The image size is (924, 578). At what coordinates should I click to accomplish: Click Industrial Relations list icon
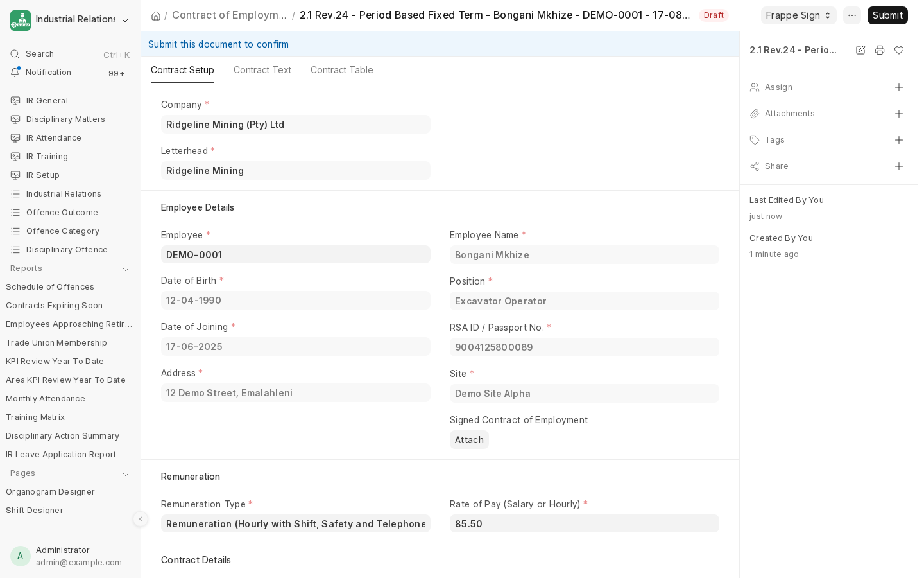tap(16, 194)
